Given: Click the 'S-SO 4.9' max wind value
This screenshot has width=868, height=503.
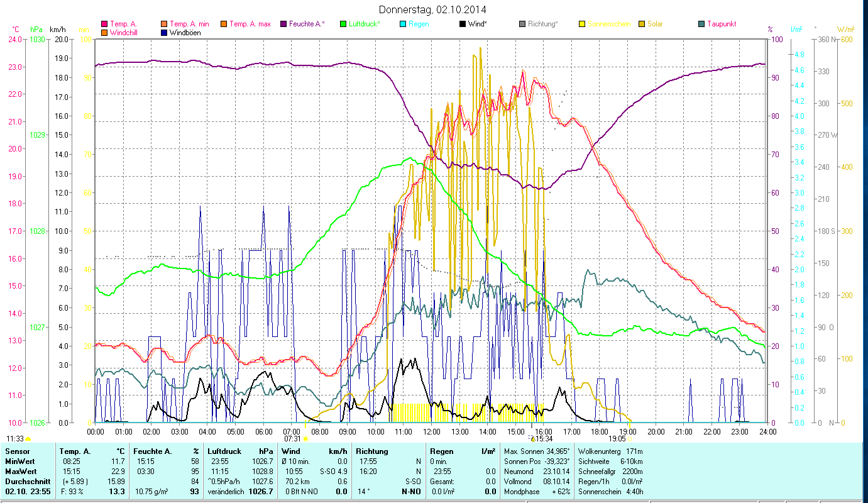Looking at the screenshot, I should (334, 472).
